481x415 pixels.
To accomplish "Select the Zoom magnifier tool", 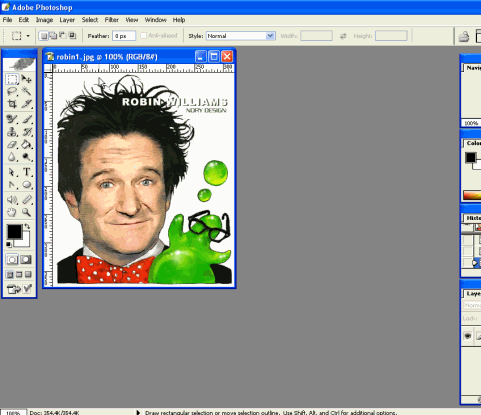I will click(x=26, y=212).
